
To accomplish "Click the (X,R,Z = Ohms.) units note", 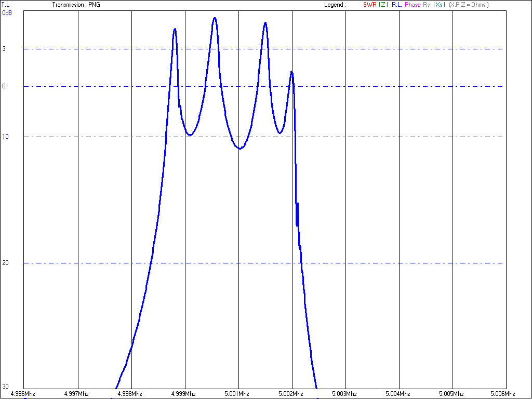I will [469, 5].
